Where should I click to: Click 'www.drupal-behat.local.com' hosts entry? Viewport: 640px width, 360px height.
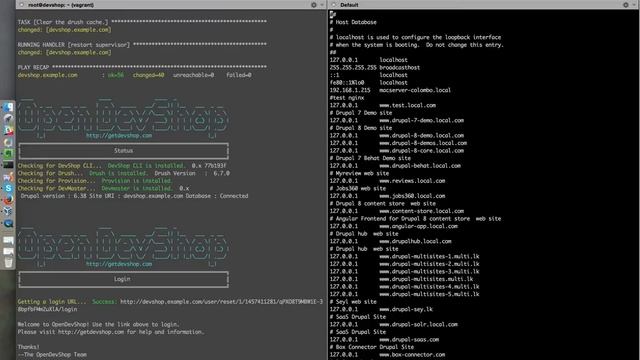(420, 166)
